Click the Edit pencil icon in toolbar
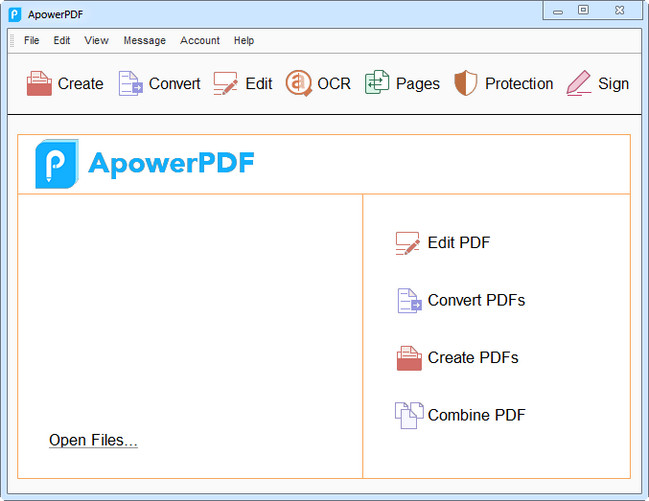 tap(225, 83)
